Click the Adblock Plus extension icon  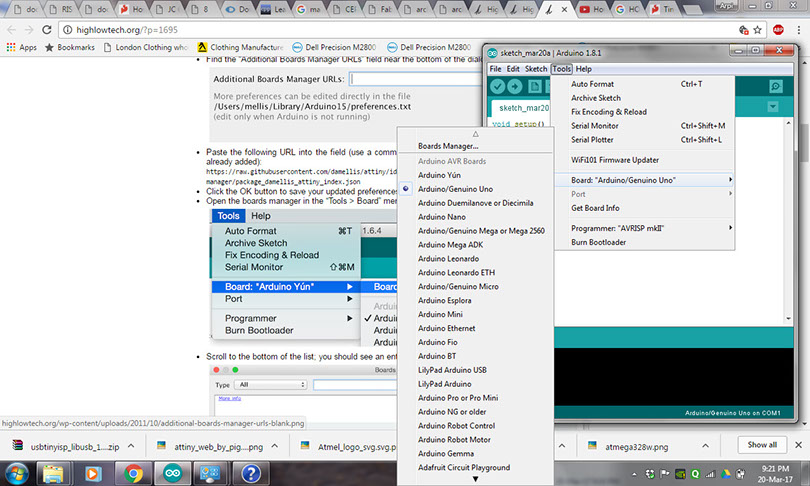[x=778, y=30]
